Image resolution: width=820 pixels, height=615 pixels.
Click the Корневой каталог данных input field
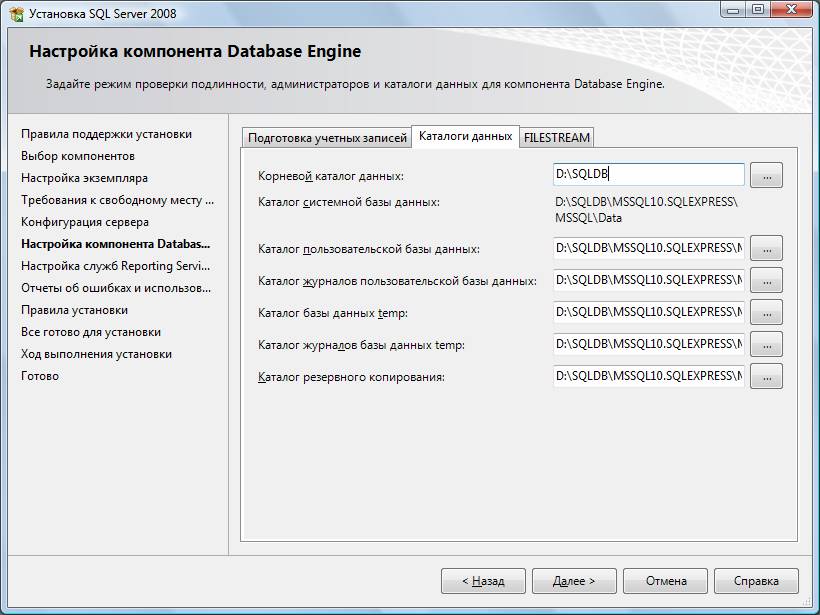coord(648,175)
